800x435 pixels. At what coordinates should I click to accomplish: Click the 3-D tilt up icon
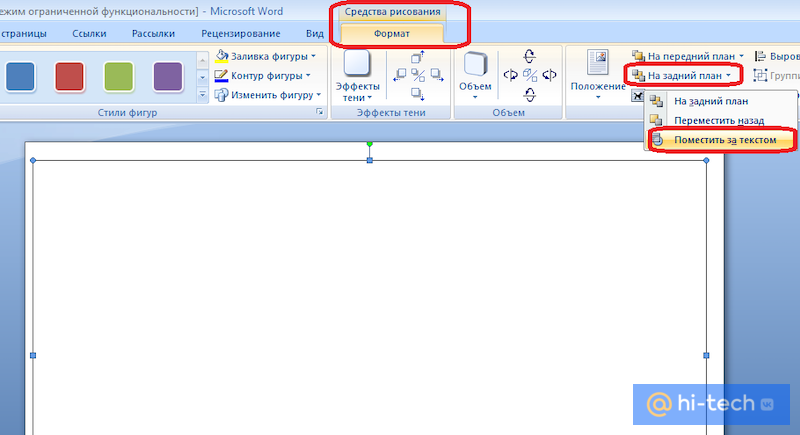530,57
